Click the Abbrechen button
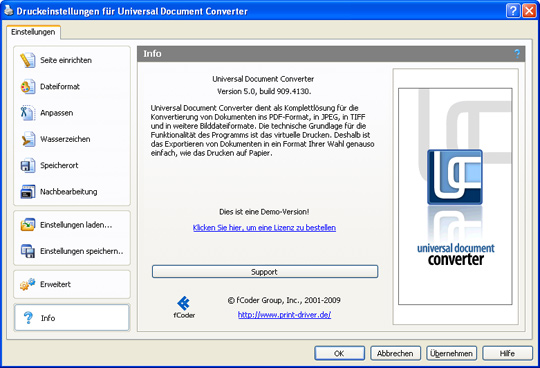Screen dimensions: 540x368 [x=395, y=353]
